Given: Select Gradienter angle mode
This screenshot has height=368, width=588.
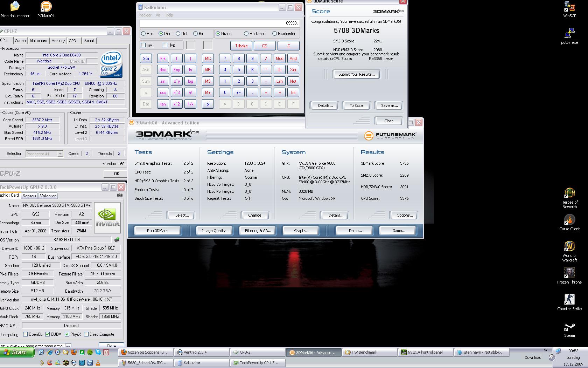Looking at the screenshot, I should pyautogui.click(x=274, y=34).
